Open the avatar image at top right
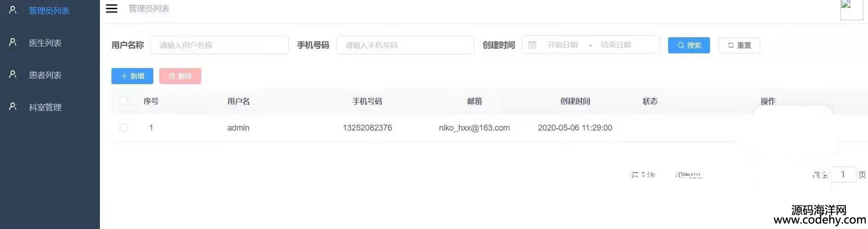 (x=851, y=9)
